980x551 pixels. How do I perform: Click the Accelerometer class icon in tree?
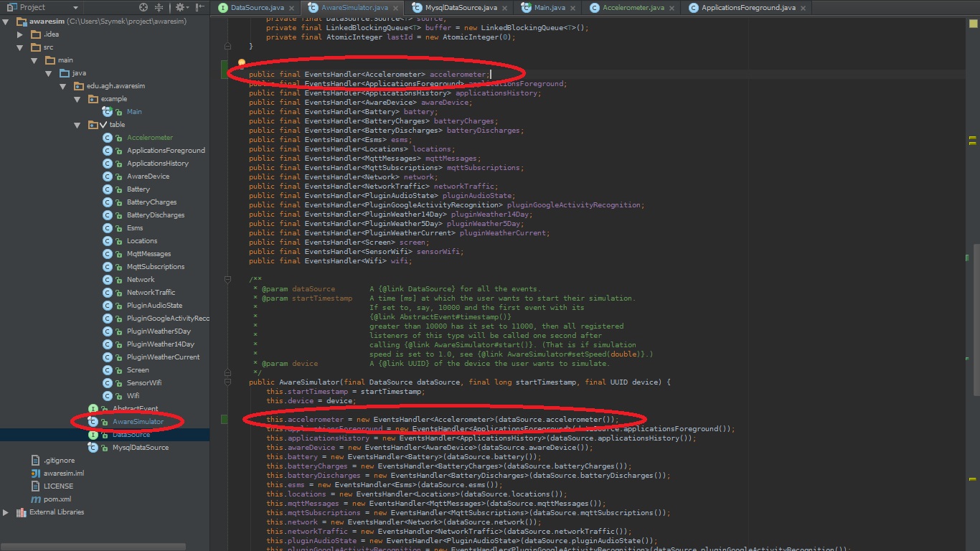pos(108,138)
